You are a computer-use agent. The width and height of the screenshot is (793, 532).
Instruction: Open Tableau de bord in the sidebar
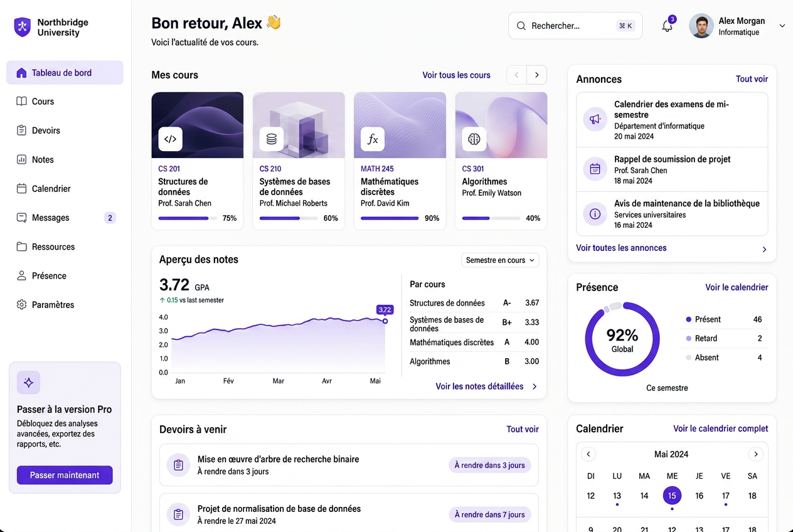[x=65, y=73]
